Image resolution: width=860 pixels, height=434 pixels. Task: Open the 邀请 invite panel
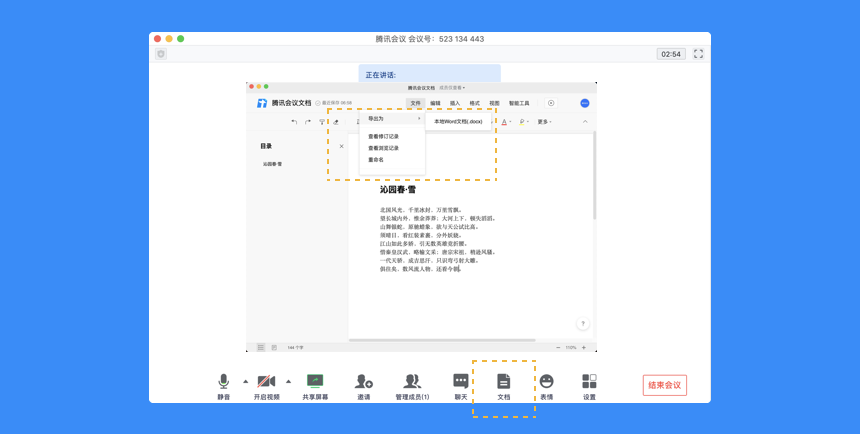[364, 386]
